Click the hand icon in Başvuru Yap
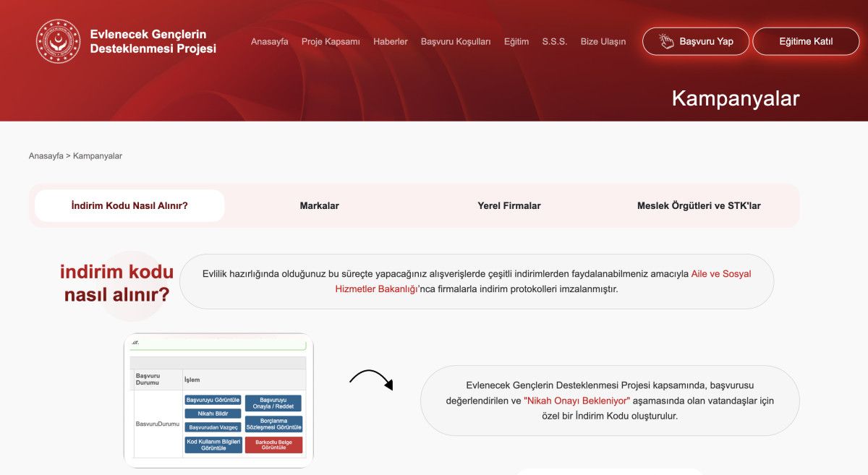 (666, 41)
